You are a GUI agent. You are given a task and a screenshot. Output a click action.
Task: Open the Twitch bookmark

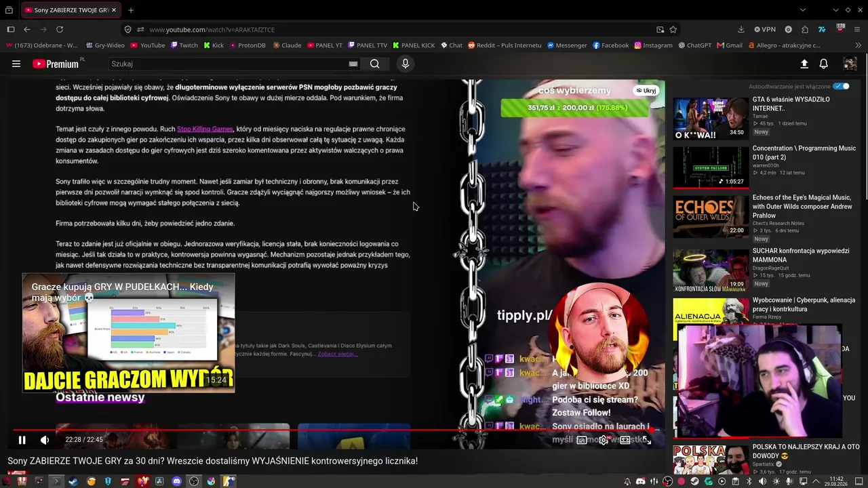pyautogui.click(x=184, y=45)
